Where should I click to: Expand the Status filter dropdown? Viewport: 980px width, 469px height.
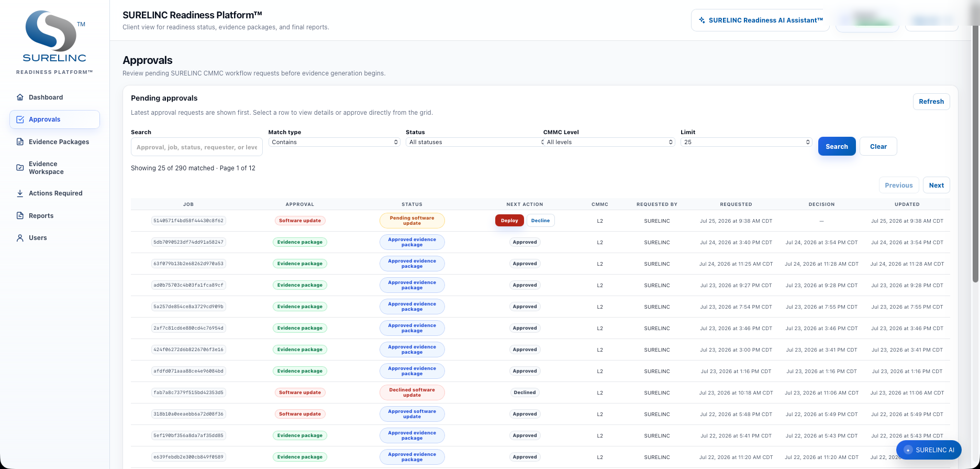coord(475,142)
